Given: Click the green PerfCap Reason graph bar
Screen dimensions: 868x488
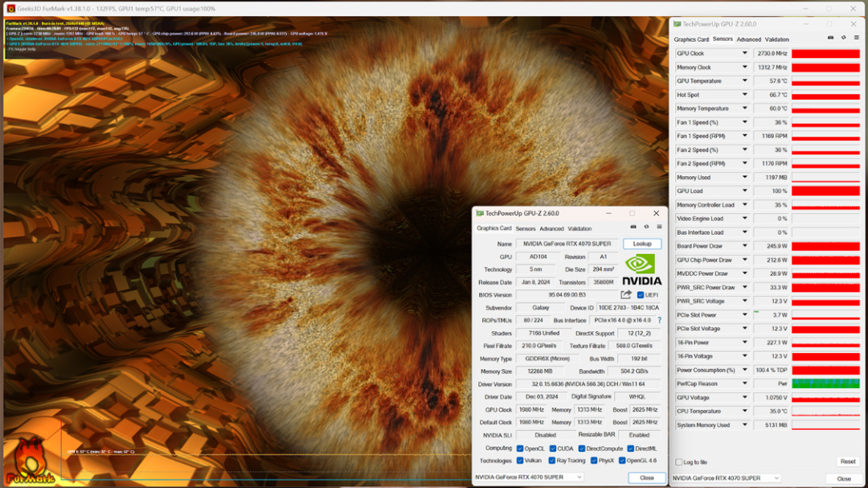Looking at the screenshot, I should (x=825, y=383).
